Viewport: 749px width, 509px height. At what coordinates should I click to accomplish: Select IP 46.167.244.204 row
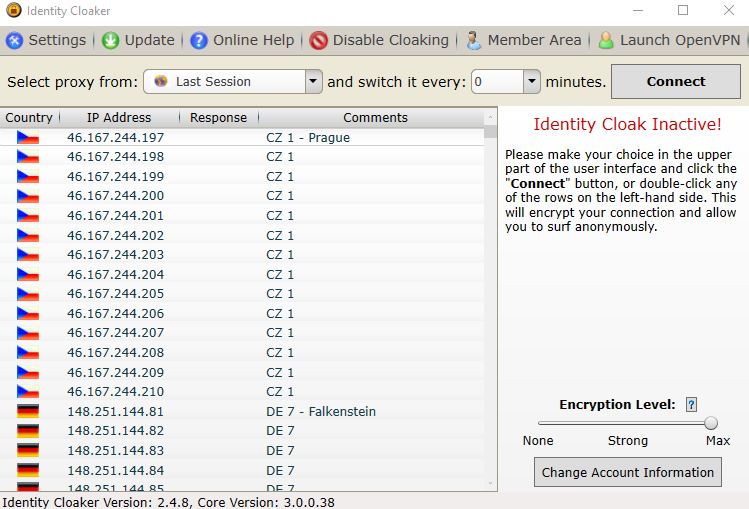(x=242, y=275)
